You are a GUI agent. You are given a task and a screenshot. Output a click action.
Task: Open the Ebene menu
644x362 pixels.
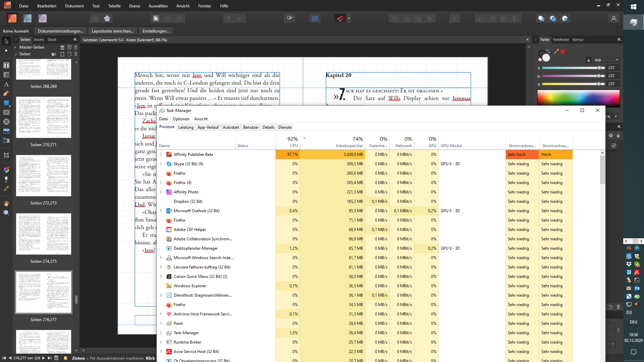pos(135,6)
